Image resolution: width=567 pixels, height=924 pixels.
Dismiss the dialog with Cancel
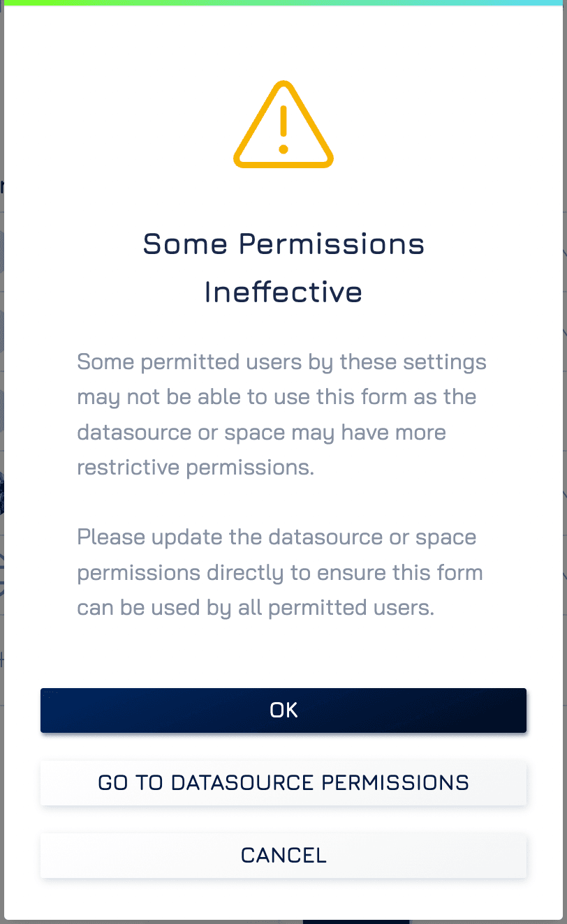tap(283, 855)
